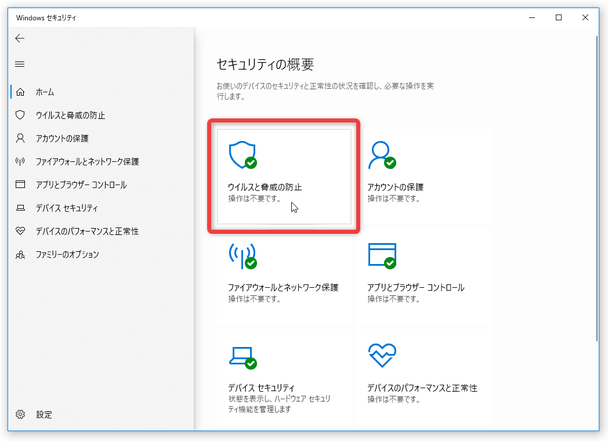Click the shield icon in sidebar
Viewport: 608px width, 441px height.
point(20,115)
